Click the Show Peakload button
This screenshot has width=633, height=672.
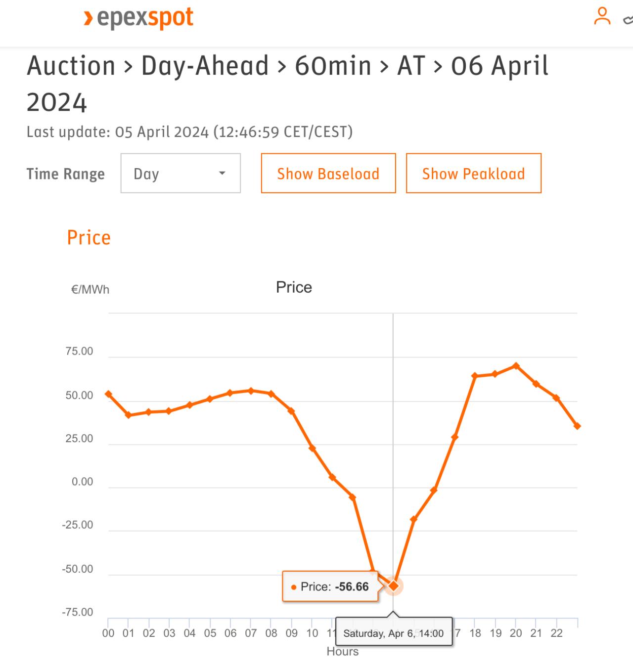pos(474,173)
